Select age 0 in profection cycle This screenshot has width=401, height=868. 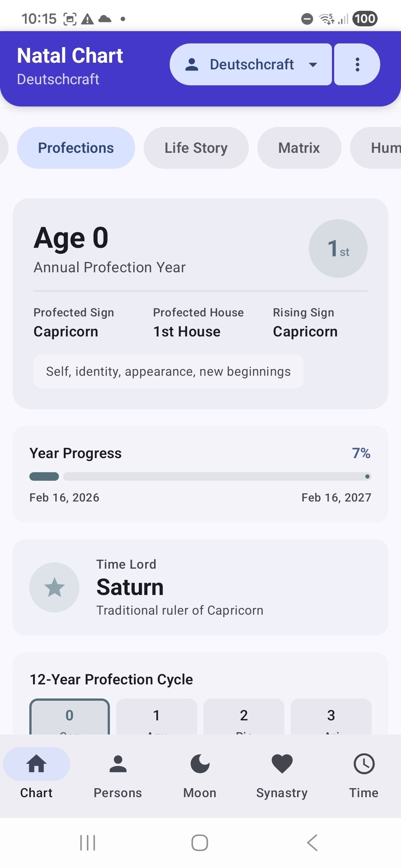[x=69, y=716]
